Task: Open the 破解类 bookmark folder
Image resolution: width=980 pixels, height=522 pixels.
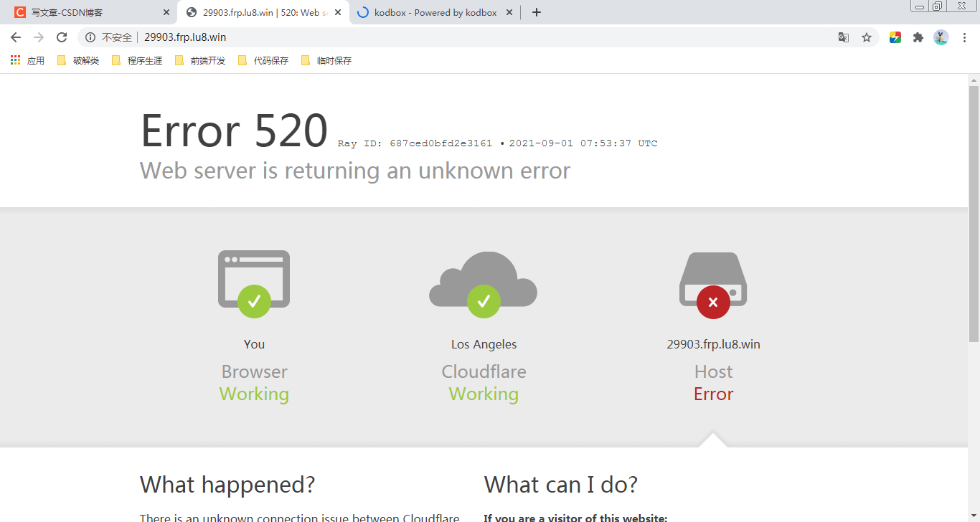Action: pos(78,60)
